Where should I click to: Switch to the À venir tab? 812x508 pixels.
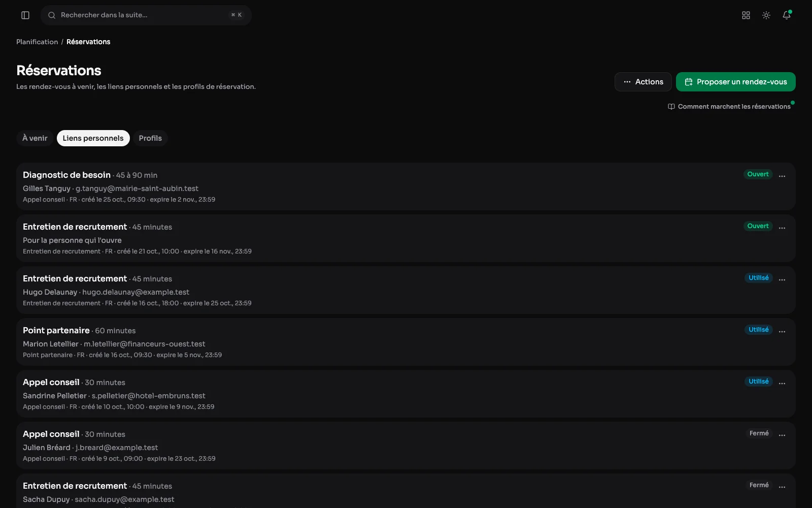(x=35, y=138)
